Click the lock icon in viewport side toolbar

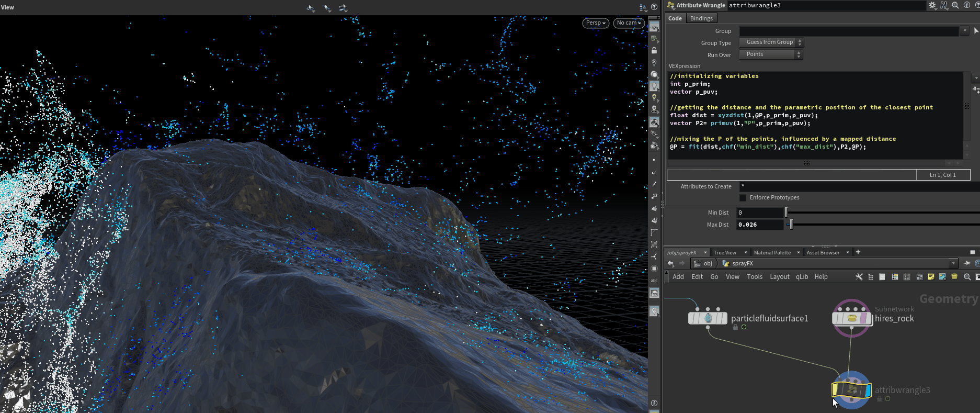point(654,51)
